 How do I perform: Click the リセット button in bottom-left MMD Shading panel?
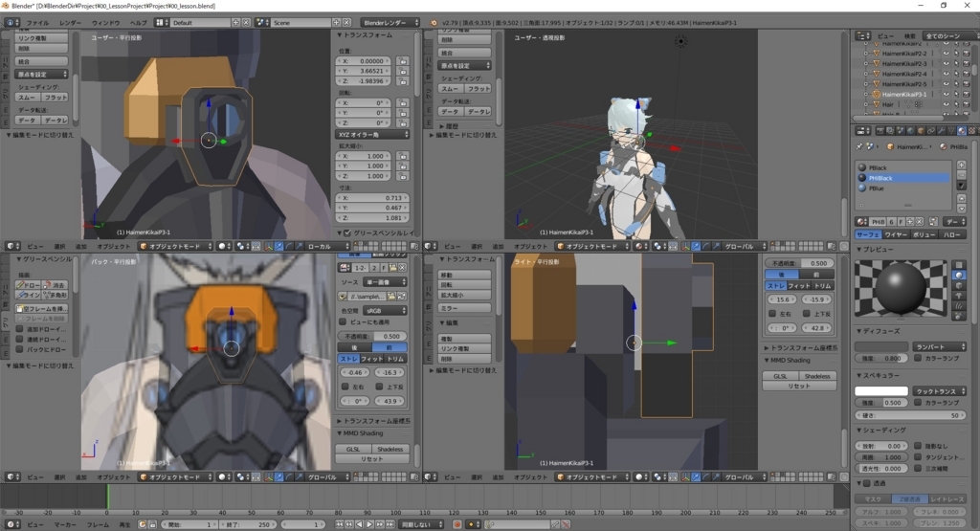coord(372,458)
